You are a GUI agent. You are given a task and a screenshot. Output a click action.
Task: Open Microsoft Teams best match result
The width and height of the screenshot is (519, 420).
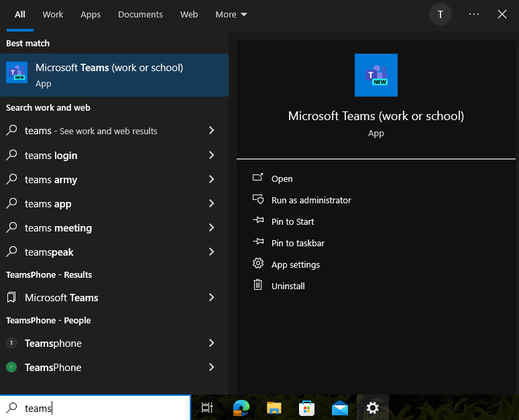[x=114, y=75]
